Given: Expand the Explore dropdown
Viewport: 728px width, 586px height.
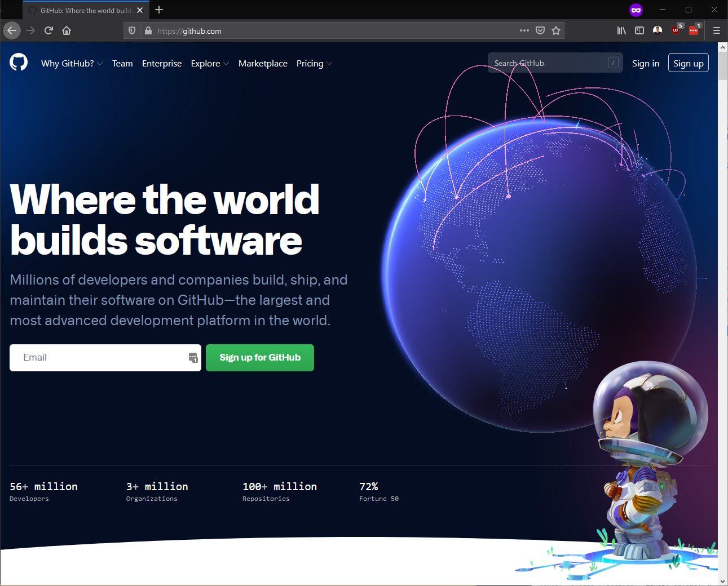Looking at the screenshot, I should click(209, 63).
